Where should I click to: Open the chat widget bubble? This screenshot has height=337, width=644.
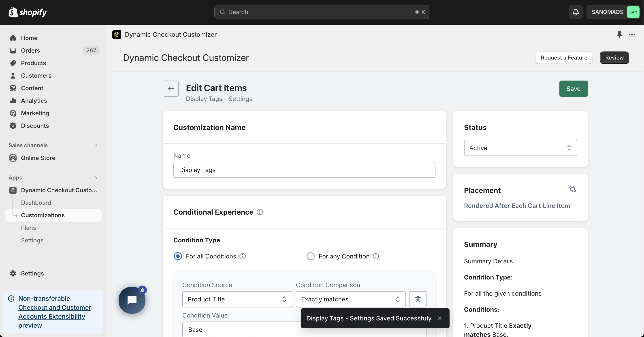point(132,300)
